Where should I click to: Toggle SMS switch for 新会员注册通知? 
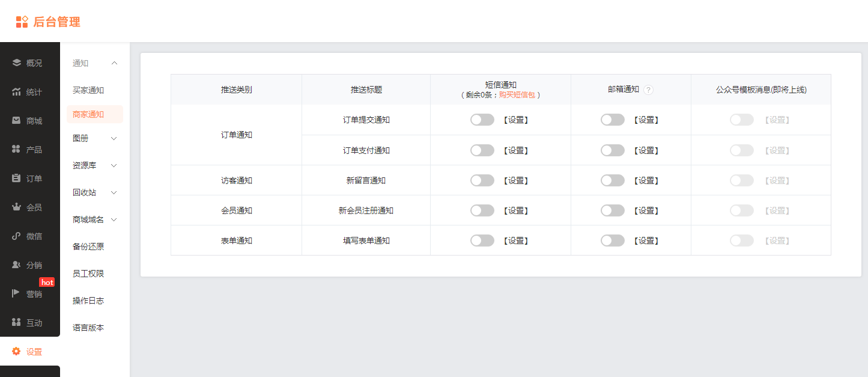(482, 210)
